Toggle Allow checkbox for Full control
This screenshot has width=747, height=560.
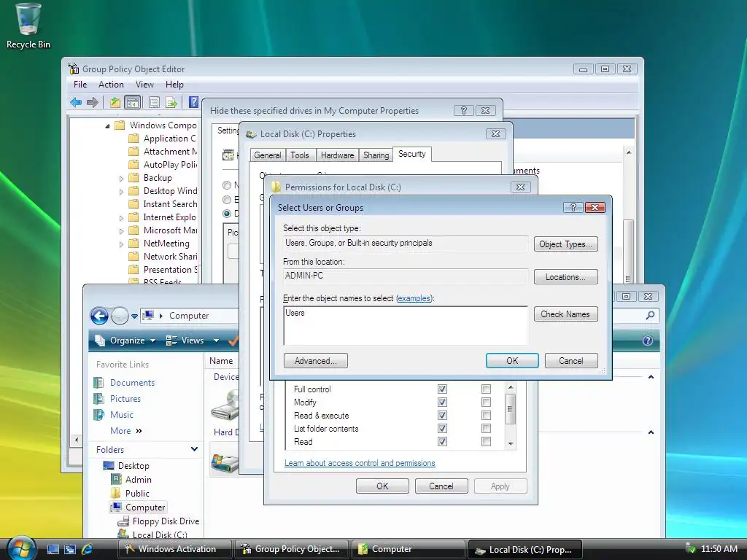click(442, 389)
